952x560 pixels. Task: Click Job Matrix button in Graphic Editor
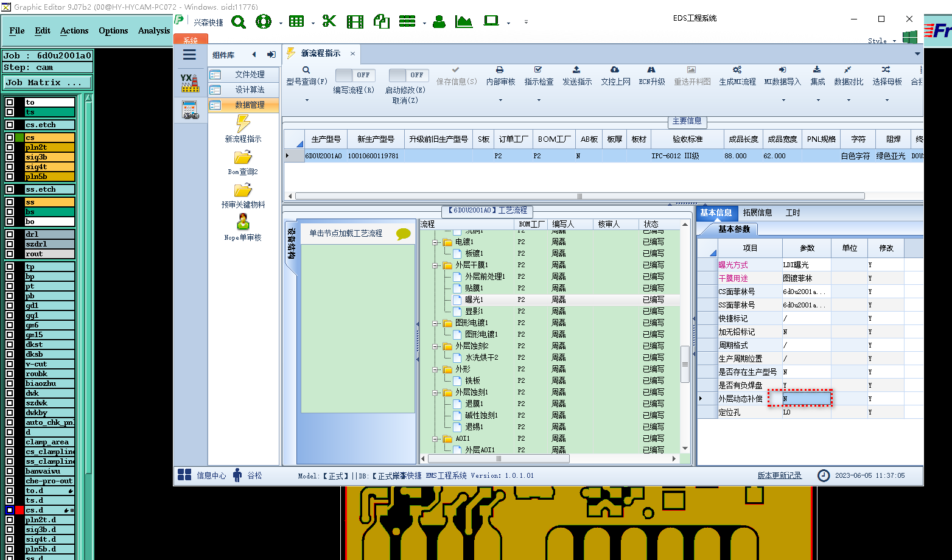pos(47,83)
